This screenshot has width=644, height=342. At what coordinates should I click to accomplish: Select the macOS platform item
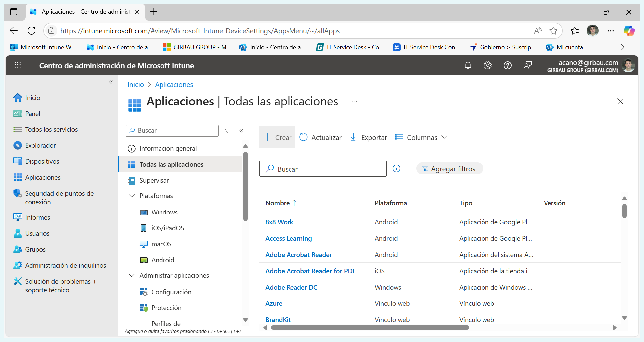pos(161,244)
